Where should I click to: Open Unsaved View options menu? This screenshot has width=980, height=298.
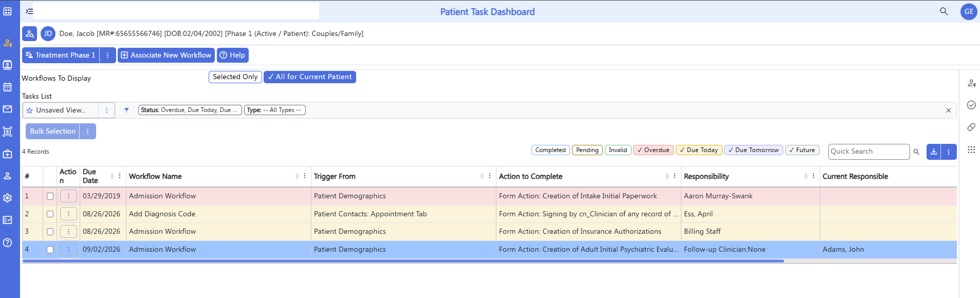(106, 110)
